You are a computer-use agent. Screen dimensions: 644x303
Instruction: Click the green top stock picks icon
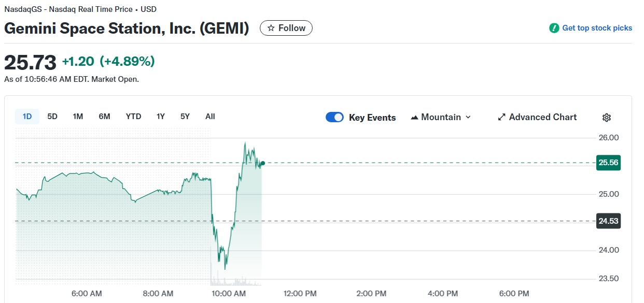tap(554, 28)
